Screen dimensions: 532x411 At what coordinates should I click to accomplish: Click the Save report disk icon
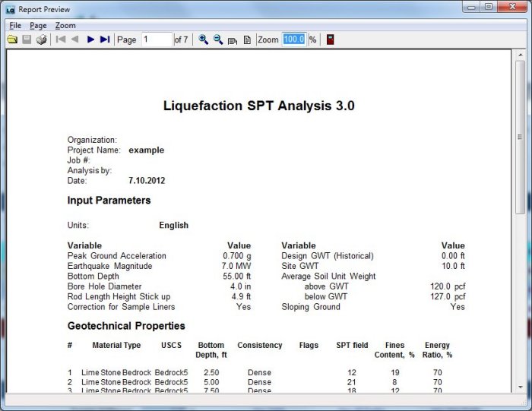pos(27,40)
